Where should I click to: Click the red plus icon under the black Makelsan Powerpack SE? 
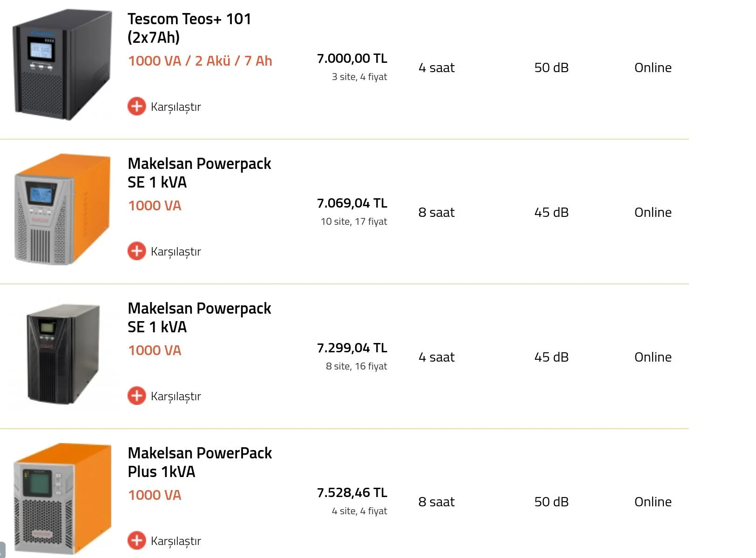(136, 396)
